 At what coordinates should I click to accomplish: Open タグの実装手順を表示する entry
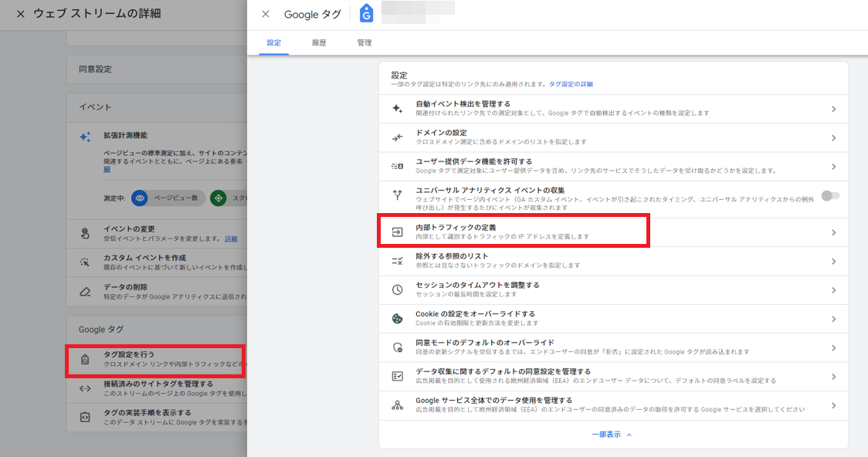157,417
